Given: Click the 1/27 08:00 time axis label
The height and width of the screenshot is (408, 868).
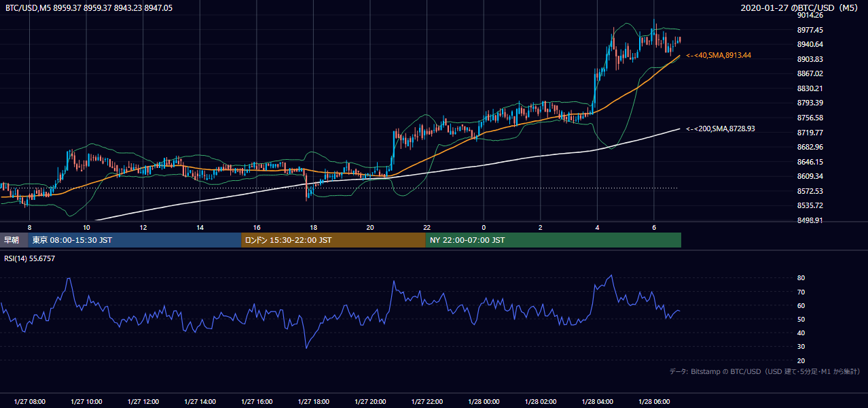Looking at the screenshot, I should 29,402.
